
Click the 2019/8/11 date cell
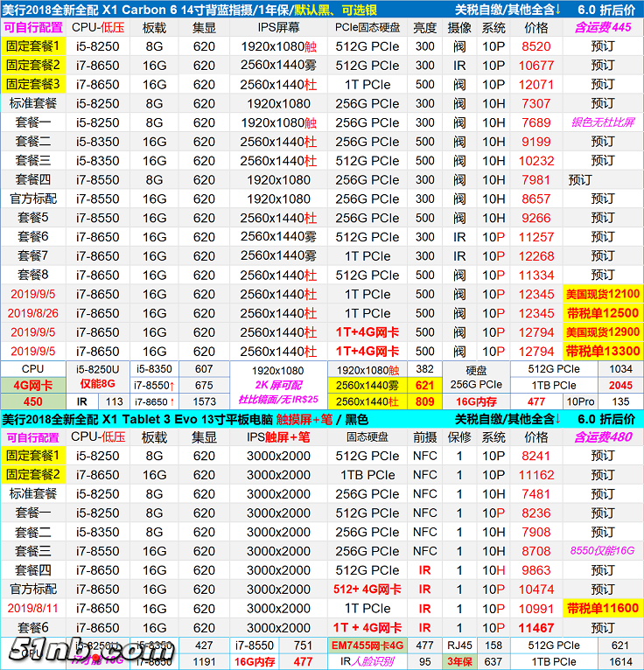33,608
